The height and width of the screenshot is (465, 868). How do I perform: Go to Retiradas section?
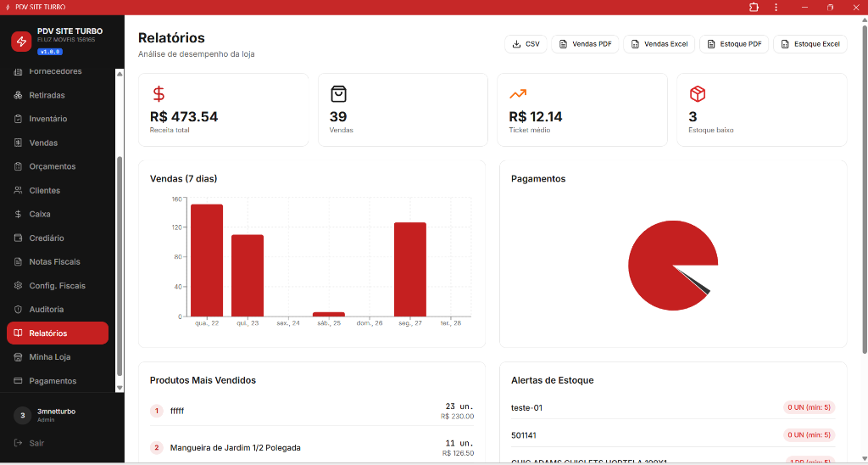tap(58, 95)
